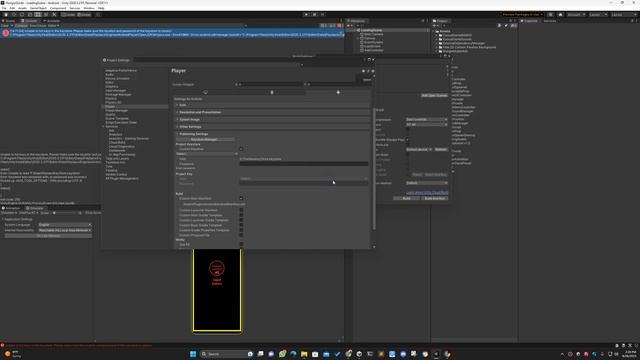640x360 pixels.
Task: Open the Account dropdown in toolbar
Action: coord(576,15)
